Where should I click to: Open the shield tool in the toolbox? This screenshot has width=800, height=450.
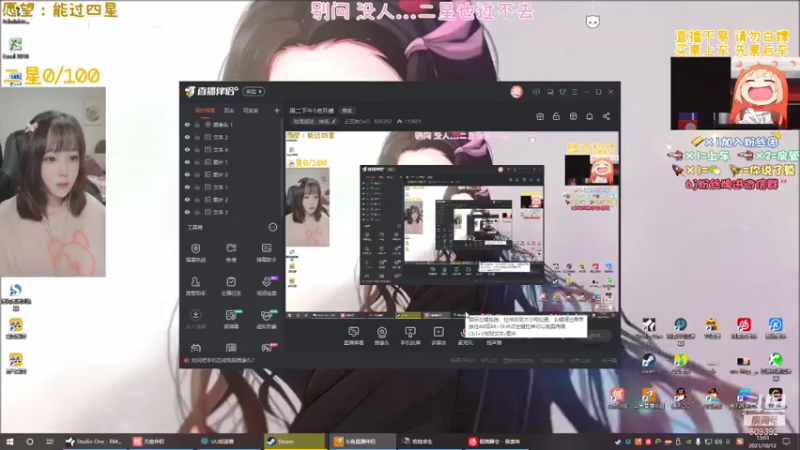pyautogui.click(x=195, y=252)
